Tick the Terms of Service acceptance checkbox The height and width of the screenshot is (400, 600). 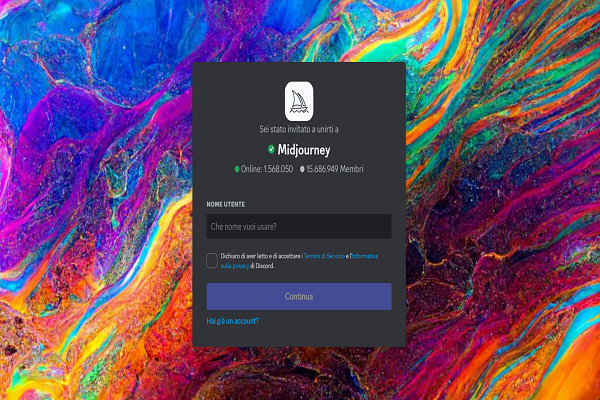(x=212, y=261)
